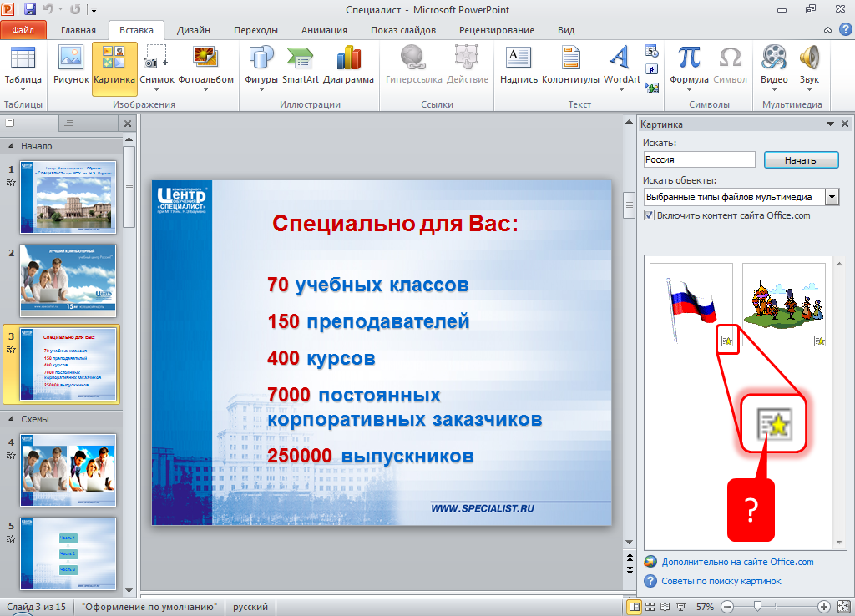Viewport: 855px width, 616px height.
Task: Select the Russian flag clip art thumbnail
Action: coord(691,304)
